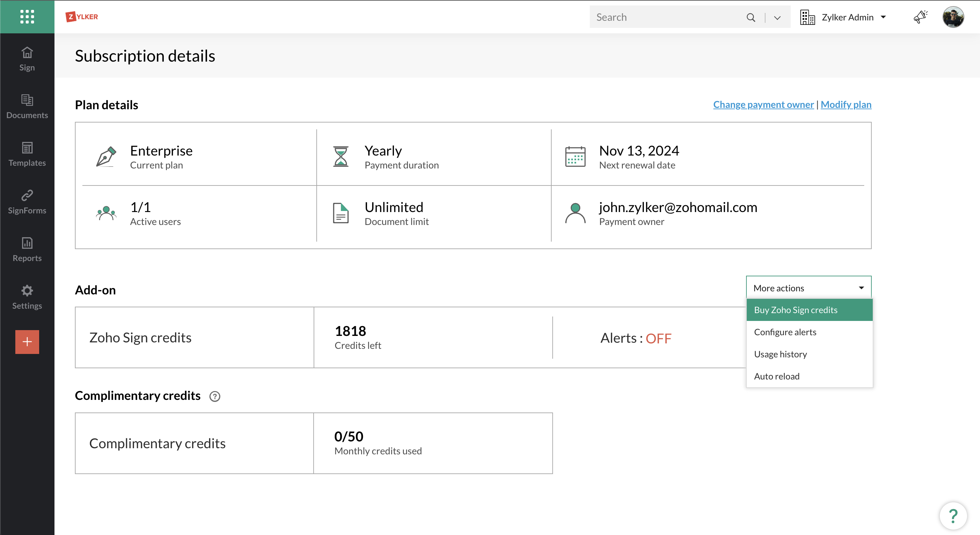Image resolution: width=980 pixels, height=535 pixels.
Task: Open Reports in sidebar
Action: pos(27,249)
